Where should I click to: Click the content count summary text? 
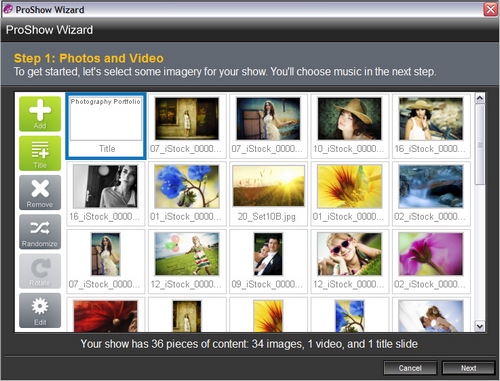tap(249, 344)
